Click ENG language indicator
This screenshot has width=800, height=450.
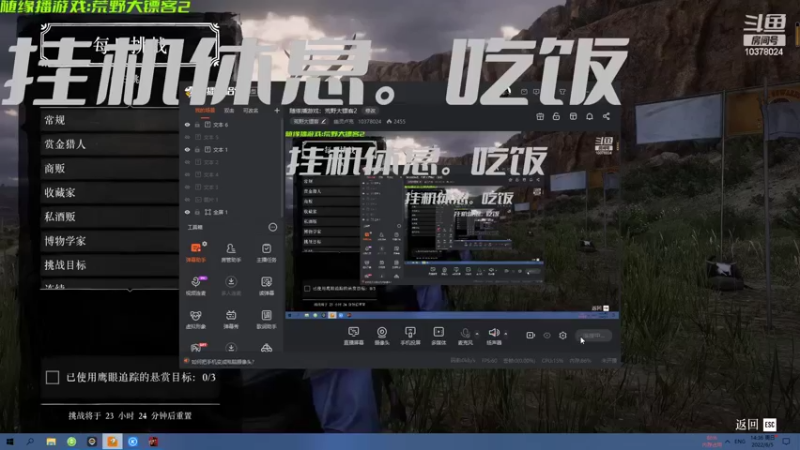click(x=740, y=441)
